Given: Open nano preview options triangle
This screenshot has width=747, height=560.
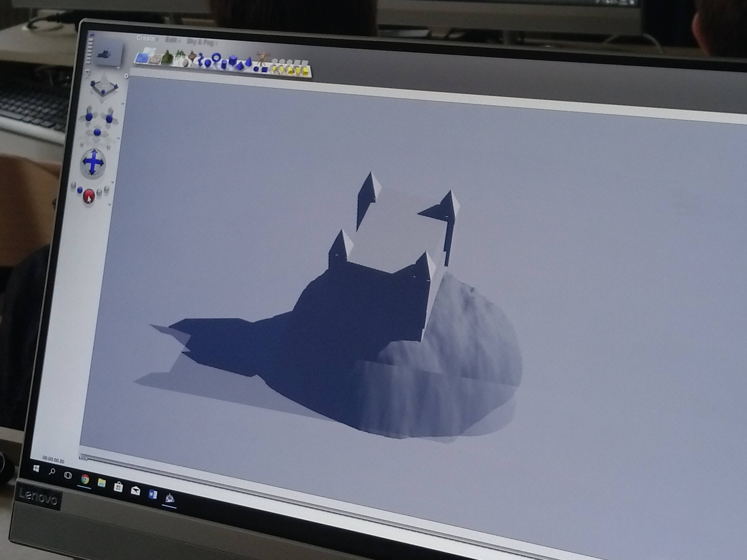Looking at the screenshot, I should click(118, 68).
